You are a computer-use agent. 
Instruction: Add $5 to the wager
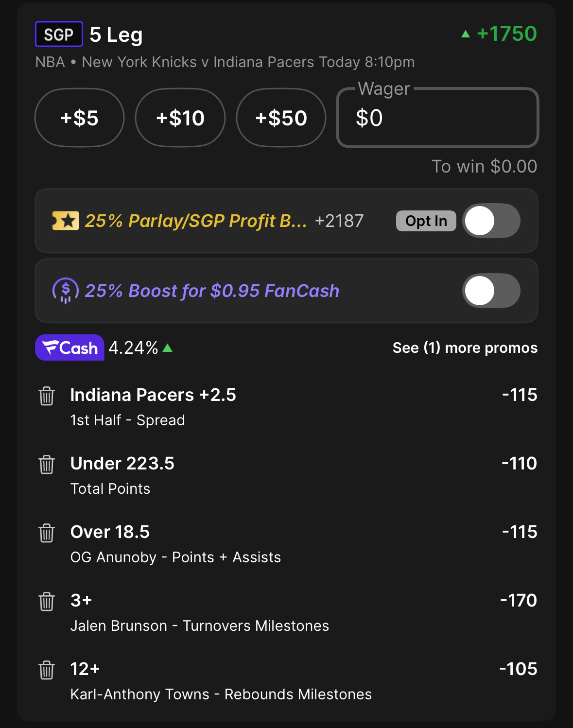79,118
